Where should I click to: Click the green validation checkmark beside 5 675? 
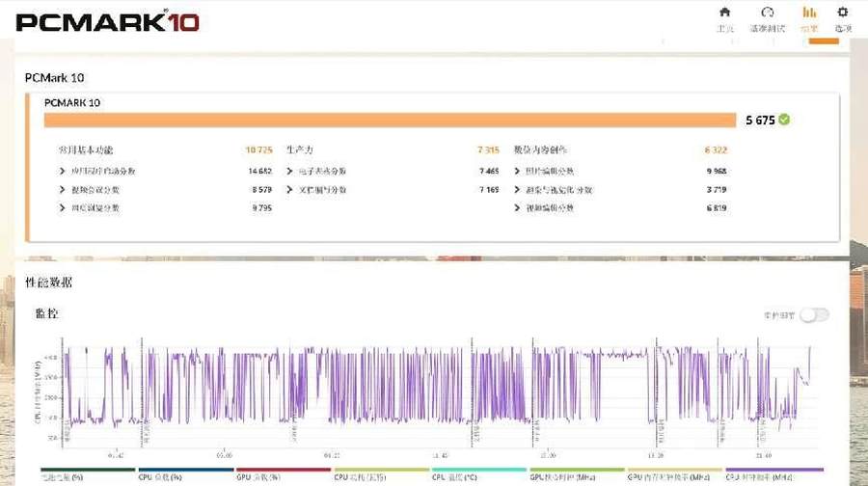coord(784,120)
